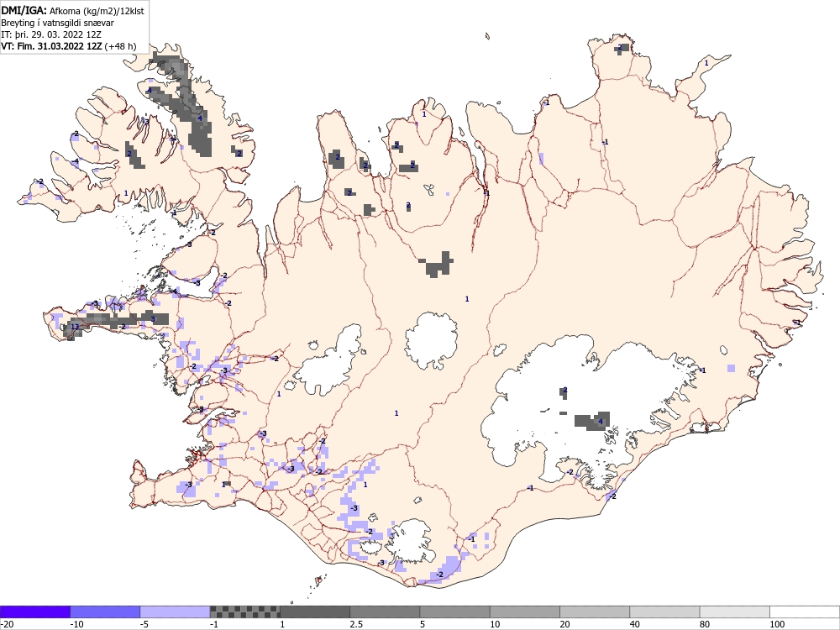Screen dimensions: 840x630
Task: Click the '-10' legend scale label
Action: (76, 624)
